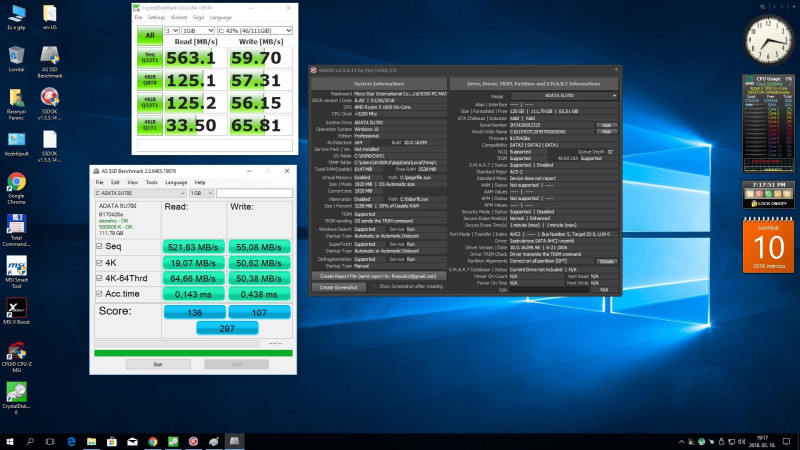Switch to SSDOK red taskbar button
The height and width of the screenshot is (450, 800).
(x=193, y=441)
